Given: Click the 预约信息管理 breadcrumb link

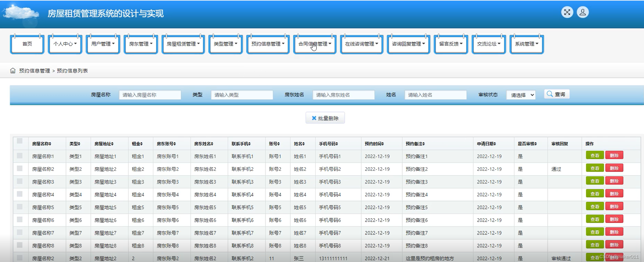Looking at the screenshot, I should click(x=34, y=71).
